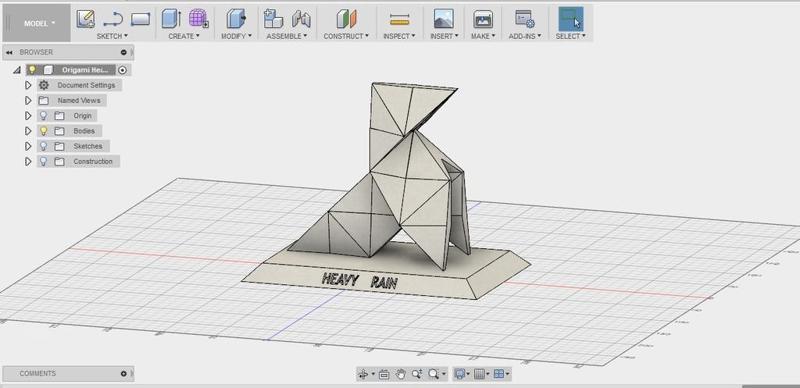Select the Rectangle sketch tool icon
Viewport: 800px width, 388px height.
(140, 19)
